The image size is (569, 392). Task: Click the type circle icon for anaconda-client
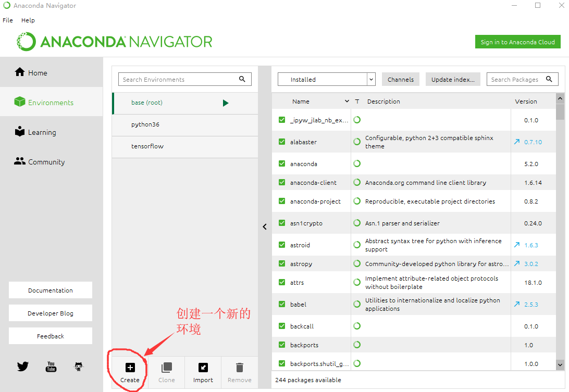(357, 182)
